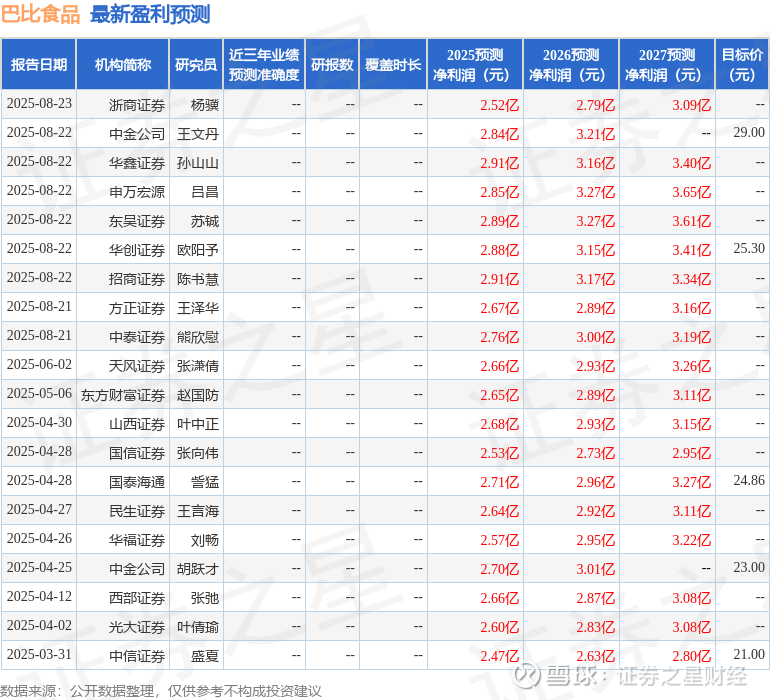This screenshot has height=700, width=770.
Task: Click the target price 29.00
Action: pos(749,132)
